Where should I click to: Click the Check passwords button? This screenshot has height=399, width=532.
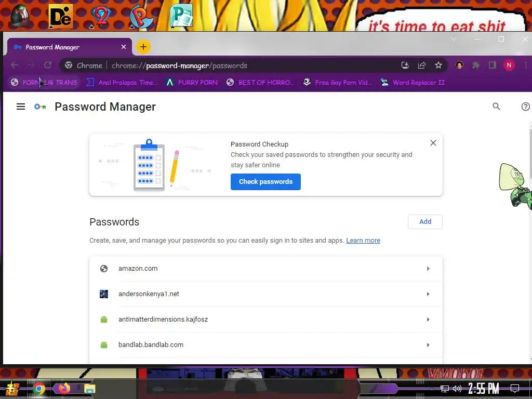click(265, 181)
